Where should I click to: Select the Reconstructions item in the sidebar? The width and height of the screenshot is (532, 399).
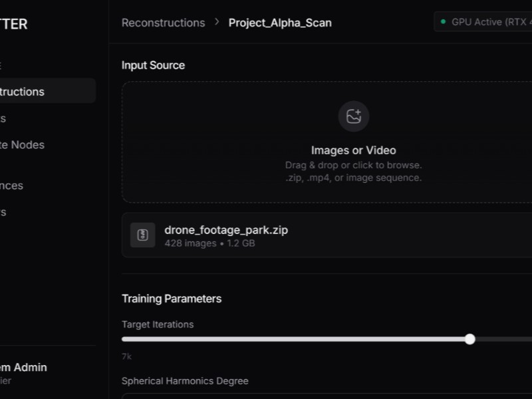(x=47, y=91)
